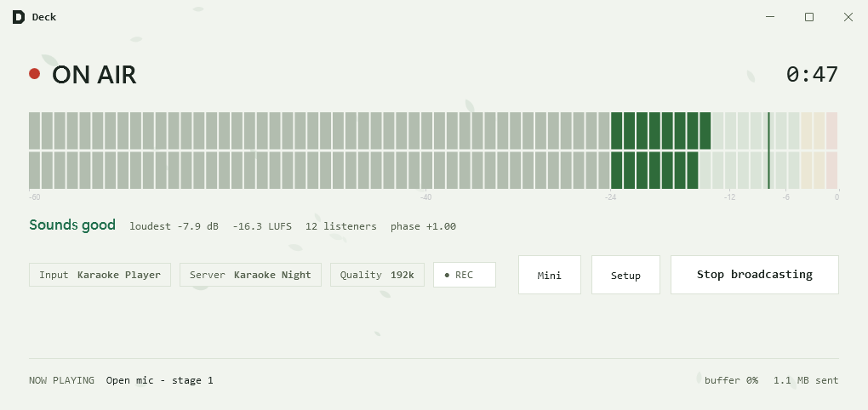Image resolution: width=868 pixels, height=410 pixels.
Task: Click the top channel level meter
Action: (433, 131)
